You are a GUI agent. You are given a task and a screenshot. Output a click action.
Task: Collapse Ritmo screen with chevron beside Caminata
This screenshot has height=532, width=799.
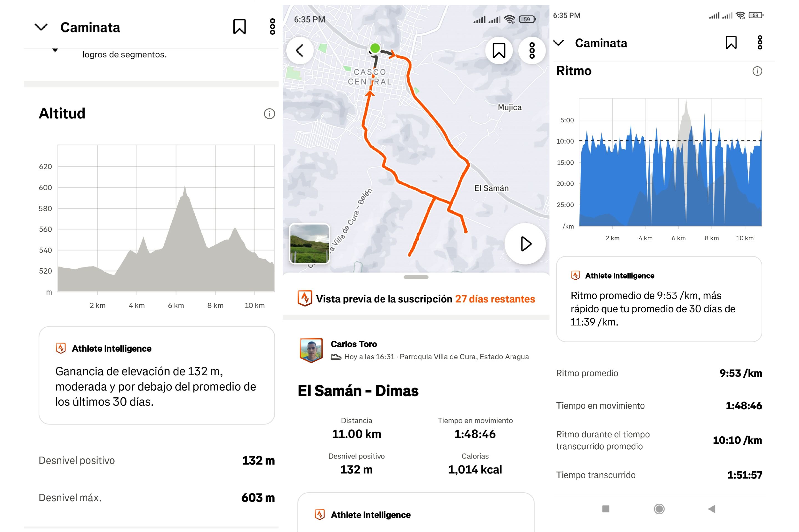coord(558,43)
